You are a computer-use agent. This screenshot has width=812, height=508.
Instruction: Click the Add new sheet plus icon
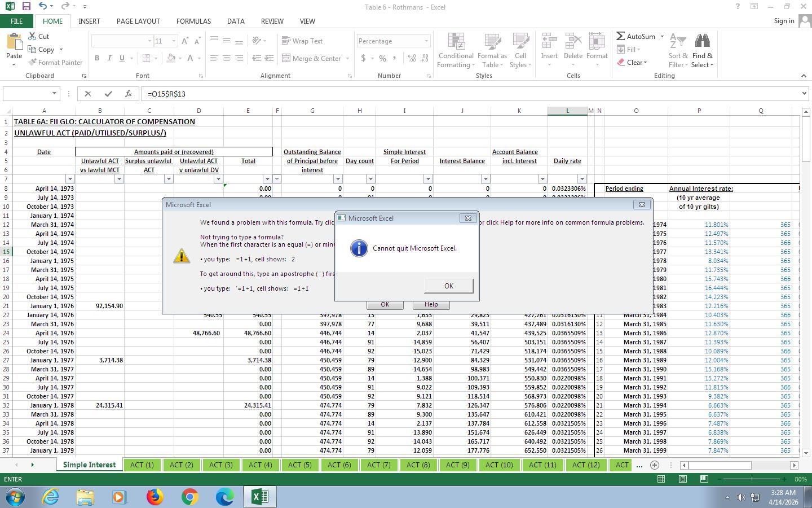[655, 465]
